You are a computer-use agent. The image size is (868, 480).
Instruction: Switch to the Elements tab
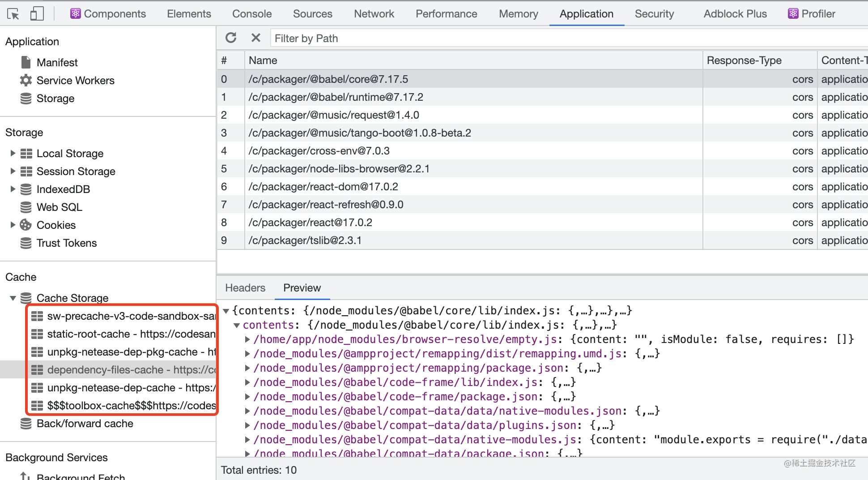[189, 14]
